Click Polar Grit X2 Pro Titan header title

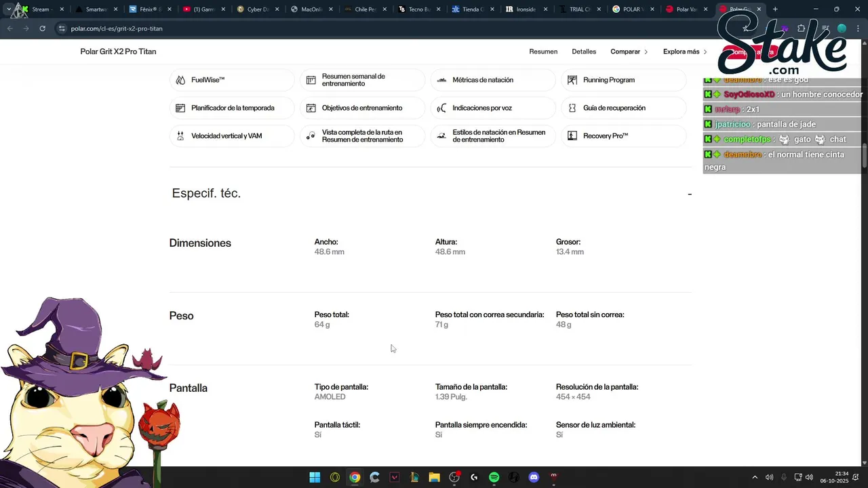118,52
